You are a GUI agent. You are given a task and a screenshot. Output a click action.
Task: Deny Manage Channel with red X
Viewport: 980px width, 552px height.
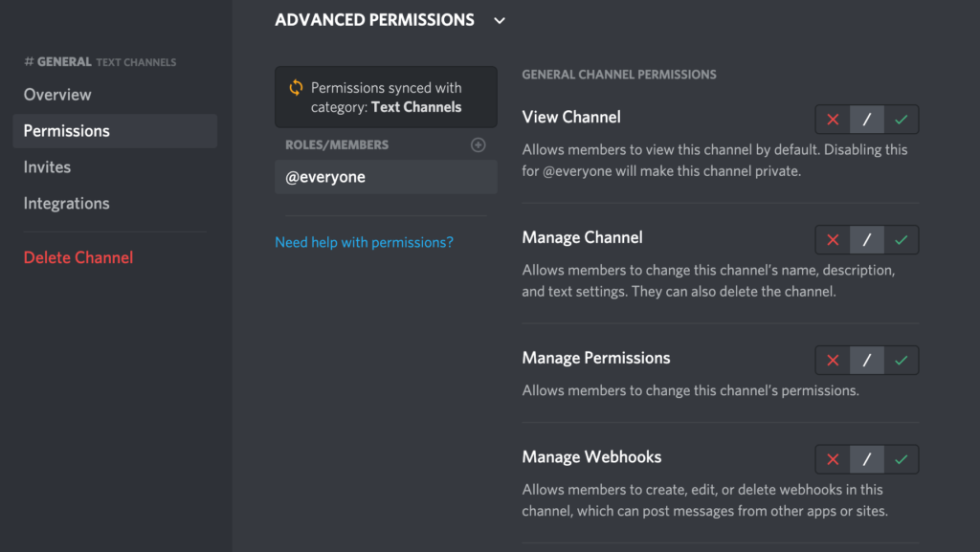tap(833, 240)
